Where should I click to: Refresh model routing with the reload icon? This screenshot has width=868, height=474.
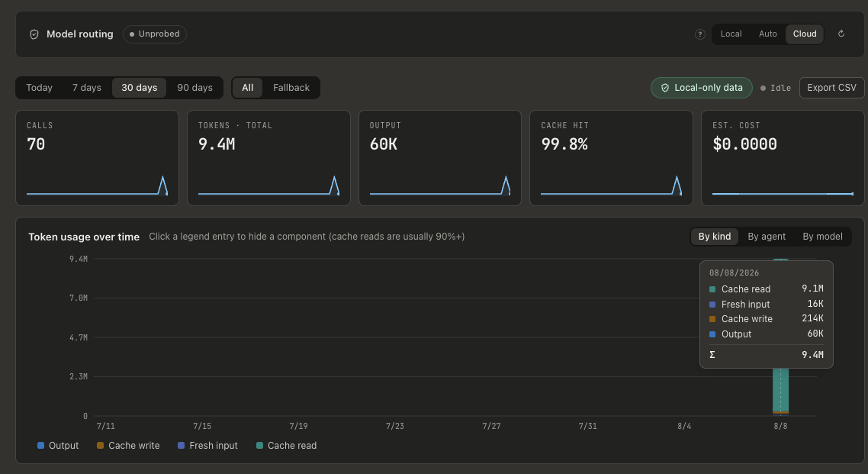pyautogui.click(x=841, y=34)
